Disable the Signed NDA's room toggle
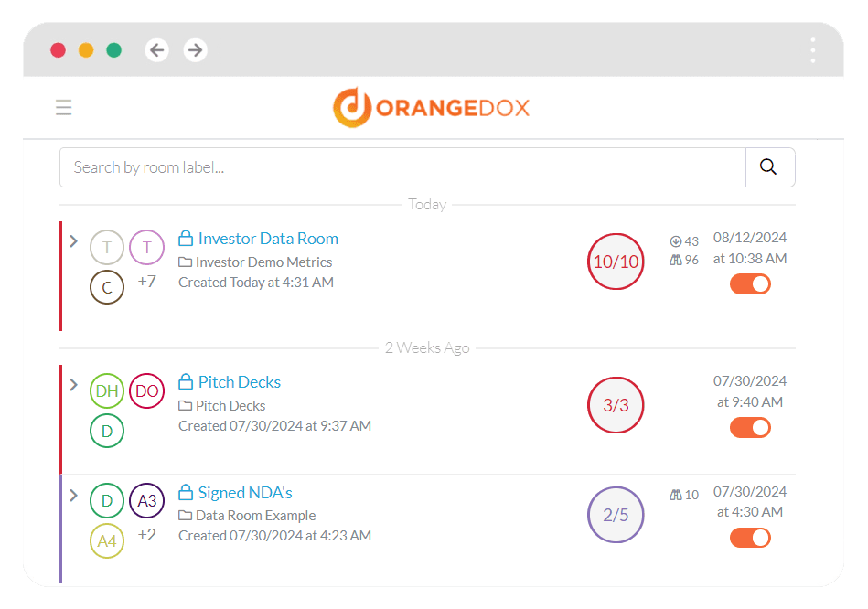The height and width of the screenshot is (609, 868). (750, 538)
